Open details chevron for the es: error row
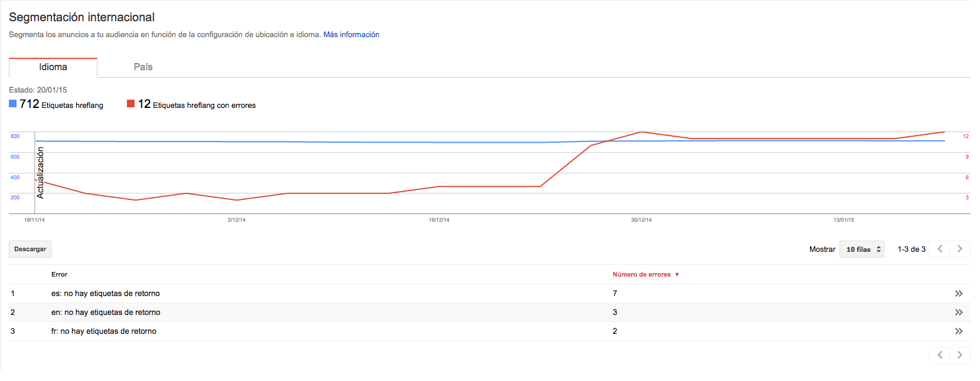Screen dimensions: 980x381 tap(958, 294)
